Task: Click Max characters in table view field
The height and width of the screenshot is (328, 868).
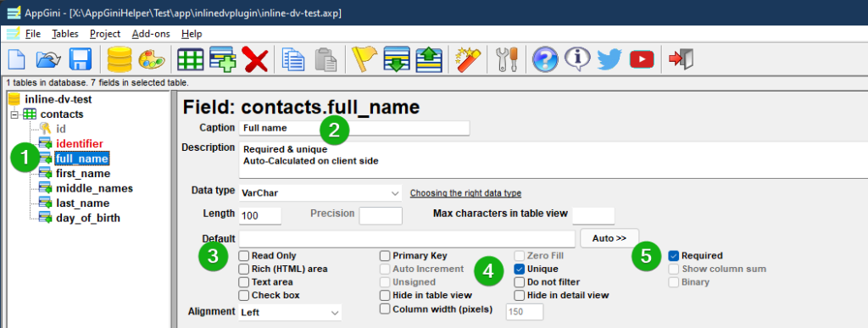Action: coord(593,216)
